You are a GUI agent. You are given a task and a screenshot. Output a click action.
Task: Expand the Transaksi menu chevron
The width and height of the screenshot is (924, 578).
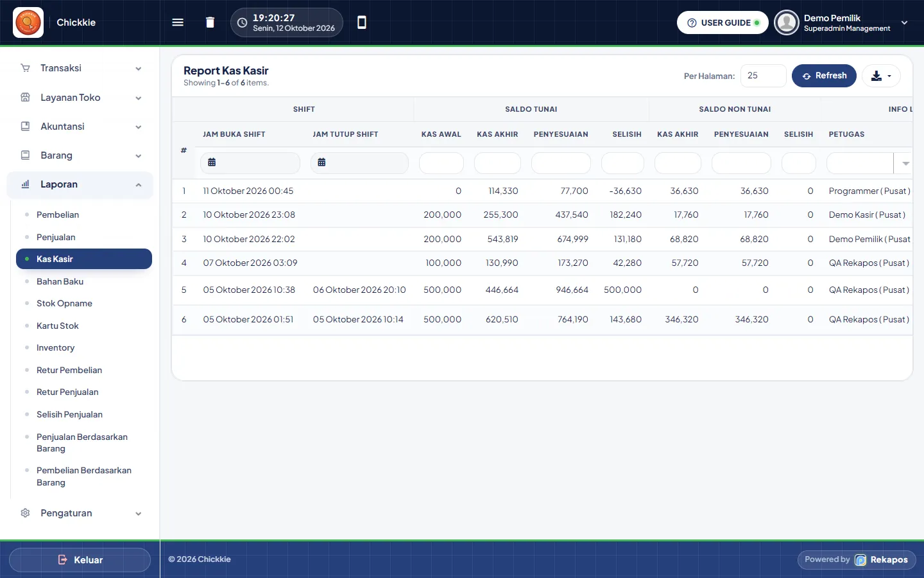pos(139,69)
